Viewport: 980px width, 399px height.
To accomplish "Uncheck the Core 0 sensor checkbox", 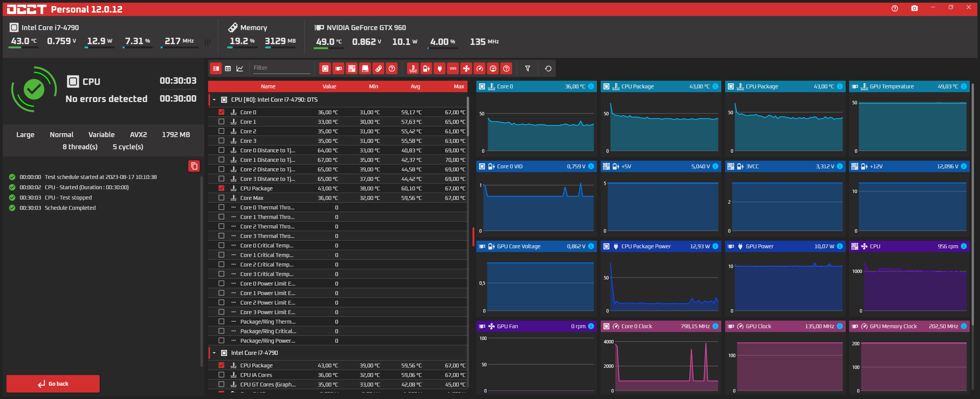I will [x=221, y=112].
